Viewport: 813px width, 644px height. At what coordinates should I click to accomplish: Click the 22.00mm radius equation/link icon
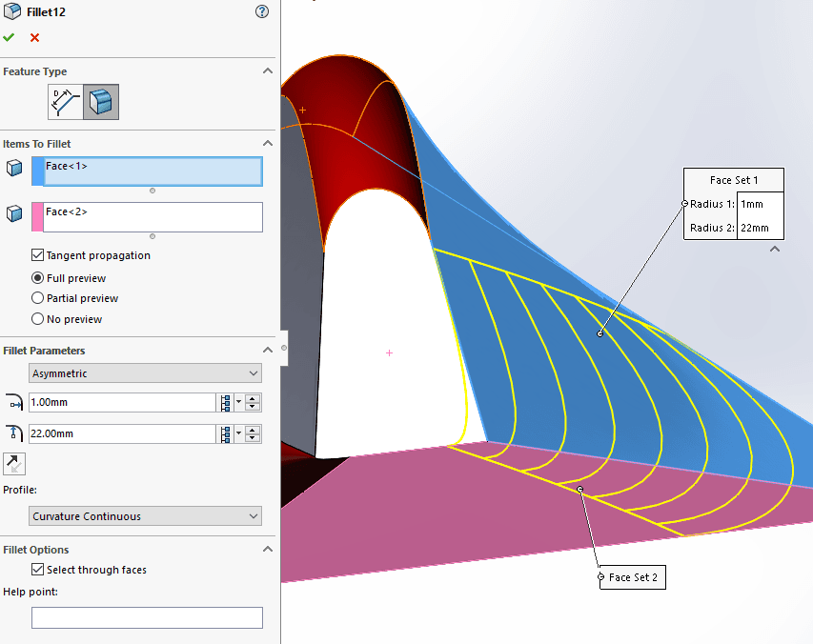(226, 434)
